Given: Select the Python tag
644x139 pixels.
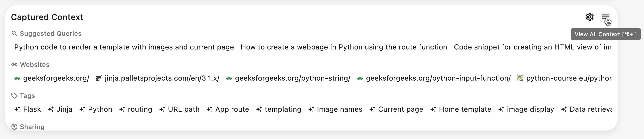Looking at the screenshot, I should (96, 109).
